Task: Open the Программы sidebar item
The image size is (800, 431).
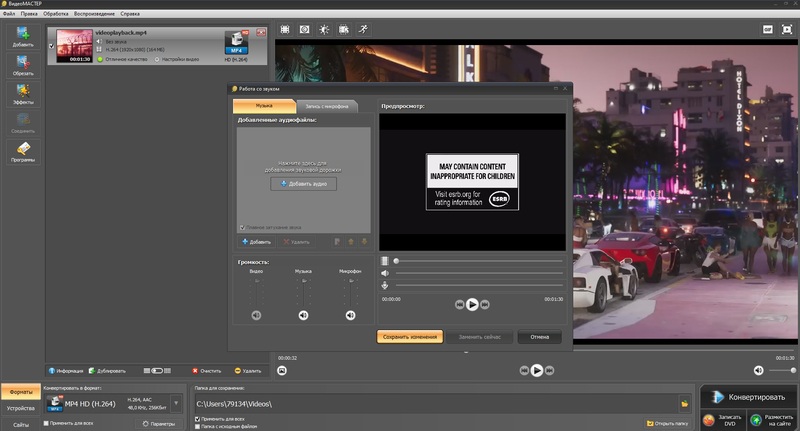Action: 22,152
